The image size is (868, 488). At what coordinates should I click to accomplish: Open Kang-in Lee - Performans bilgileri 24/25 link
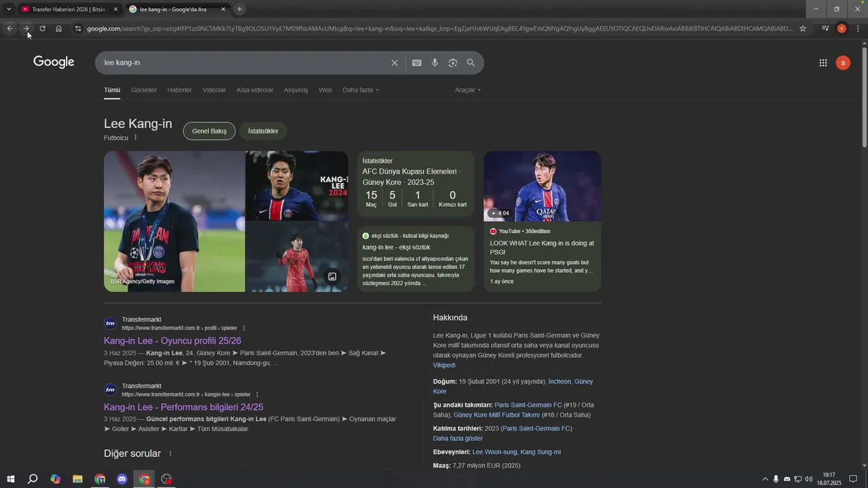(183, 407)
